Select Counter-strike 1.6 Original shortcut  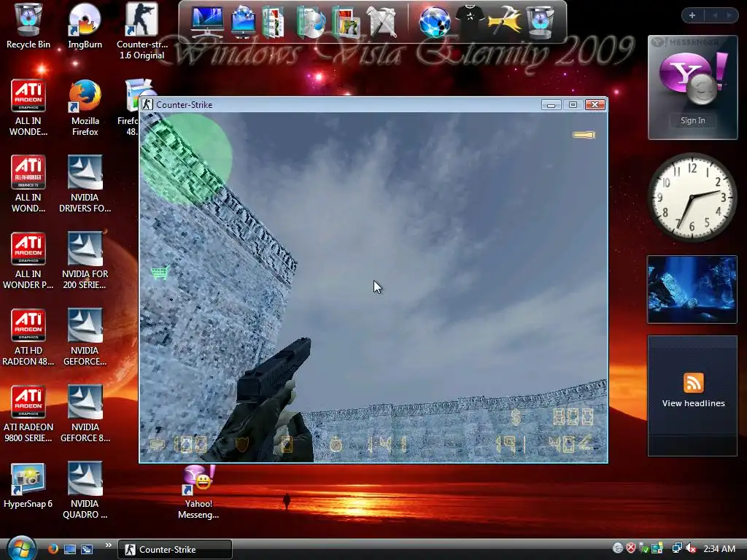(142, 31)
